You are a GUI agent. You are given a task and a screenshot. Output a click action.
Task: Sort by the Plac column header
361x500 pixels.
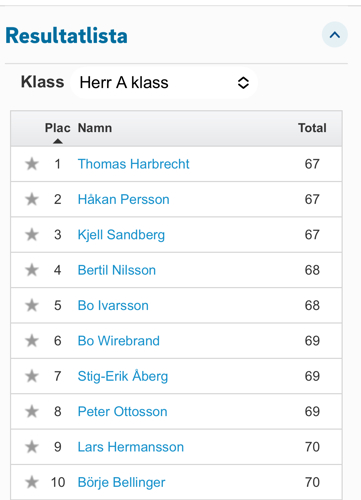point(57,128)
